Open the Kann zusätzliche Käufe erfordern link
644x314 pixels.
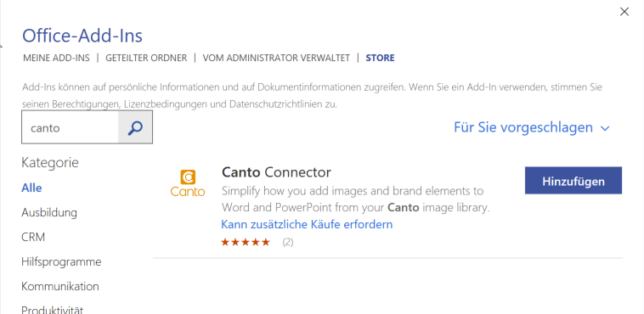point(307,224)
